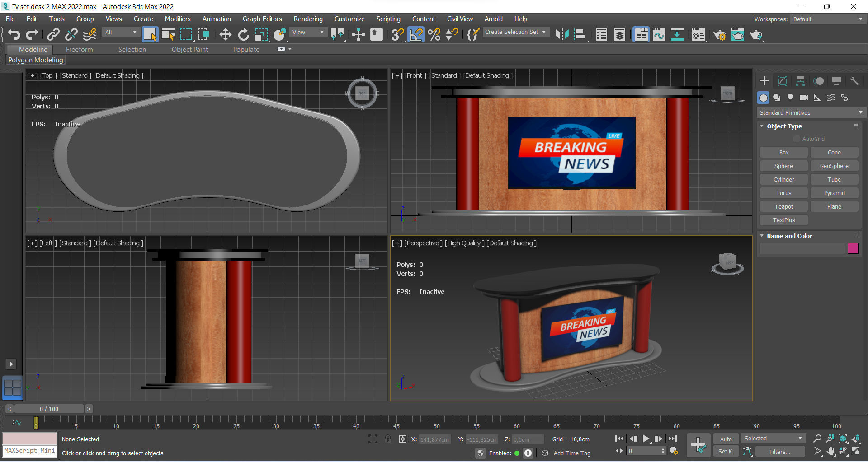Click the Torus primitive button
This screenshot has width=868, height=462.
tap(783, 193)
